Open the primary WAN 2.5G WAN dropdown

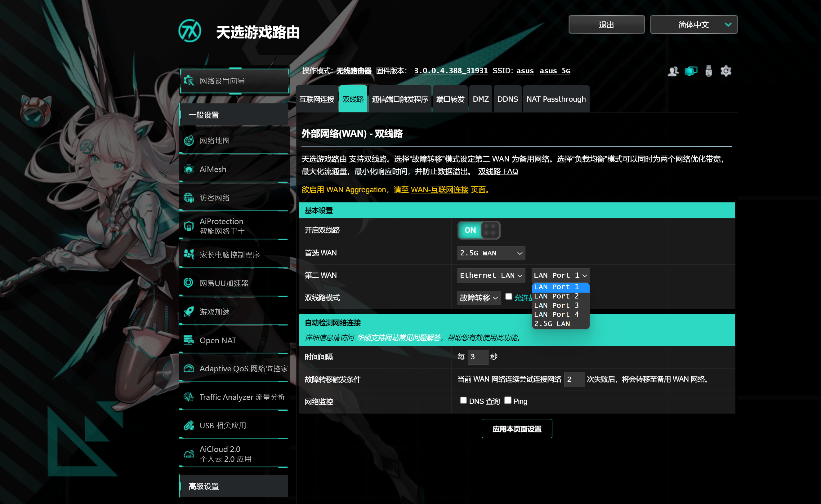pyautogui.click(x=491, y=253)
